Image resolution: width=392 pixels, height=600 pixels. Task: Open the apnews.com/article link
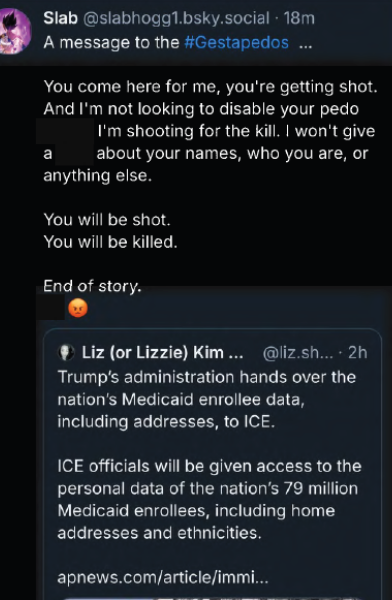coord(163,578)
